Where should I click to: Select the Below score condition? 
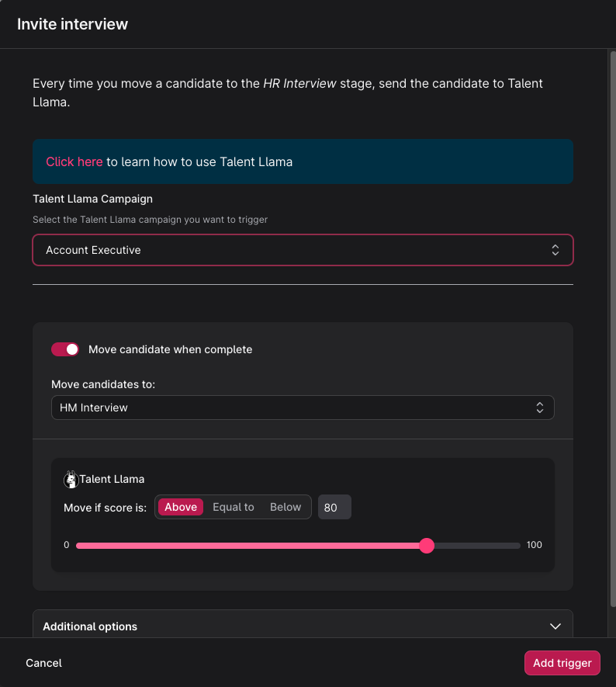[286, 507]
